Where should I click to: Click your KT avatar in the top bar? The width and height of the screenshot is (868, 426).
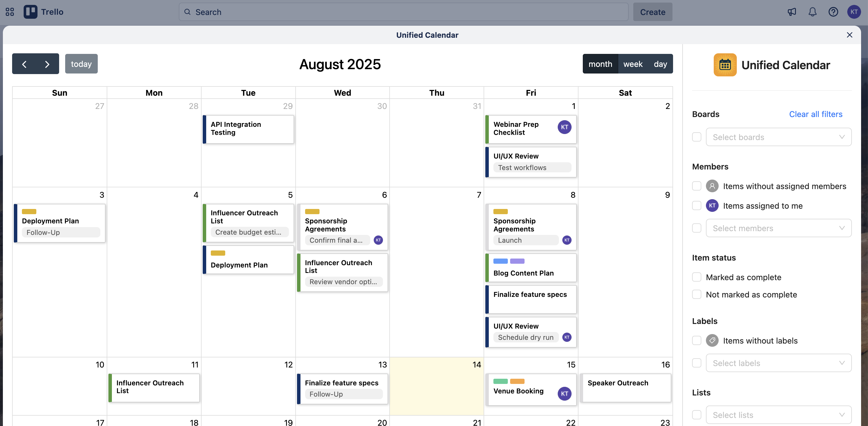click(854, 12)
